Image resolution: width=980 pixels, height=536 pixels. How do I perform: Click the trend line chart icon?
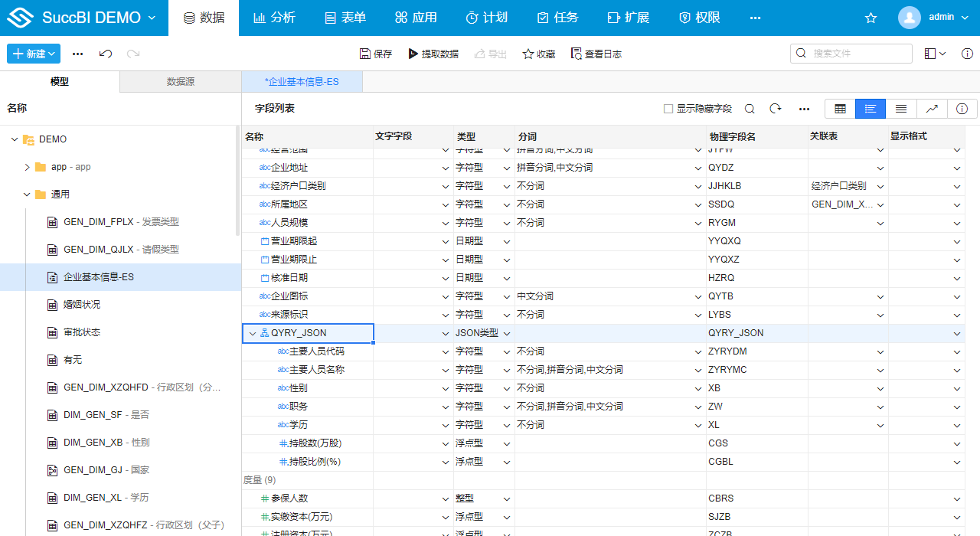coord(932,108)
